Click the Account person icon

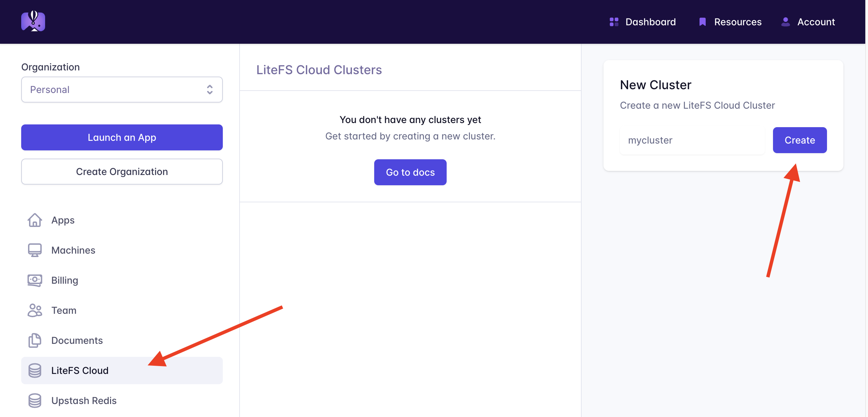click(785, 22)
